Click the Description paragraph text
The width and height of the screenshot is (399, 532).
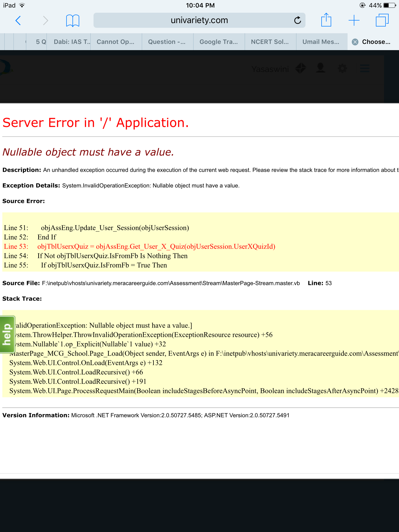tap(201, 170)
